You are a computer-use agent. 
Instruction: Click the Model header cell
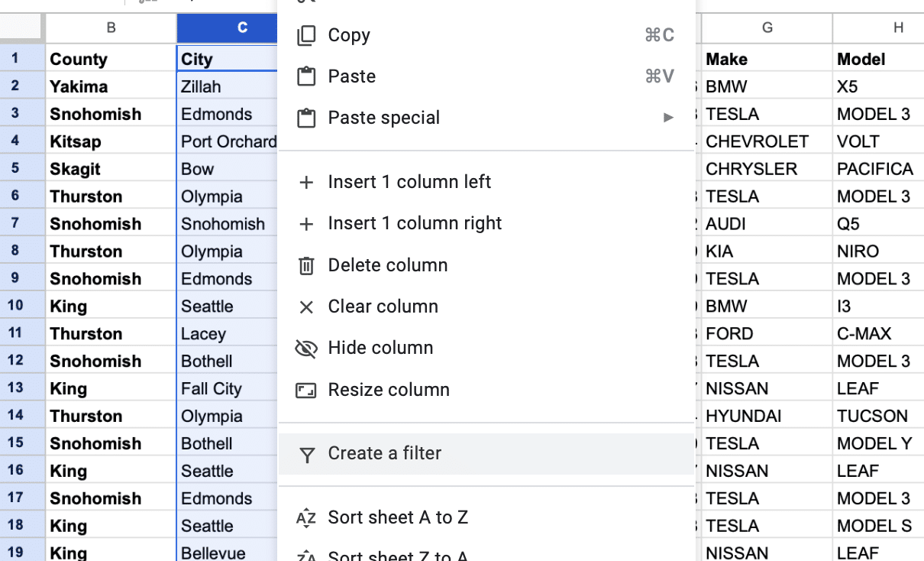click(x=878, y=59)
